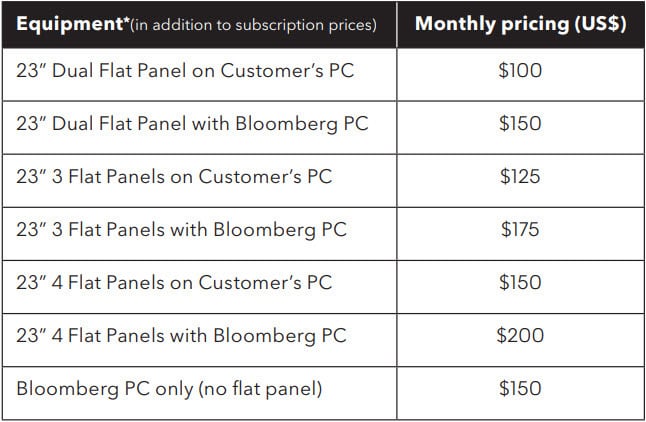Select 23" Dual Flat Panel with Bloomberg PC
The height and width of the screenshot is (422, 646).
click(192, 124)
